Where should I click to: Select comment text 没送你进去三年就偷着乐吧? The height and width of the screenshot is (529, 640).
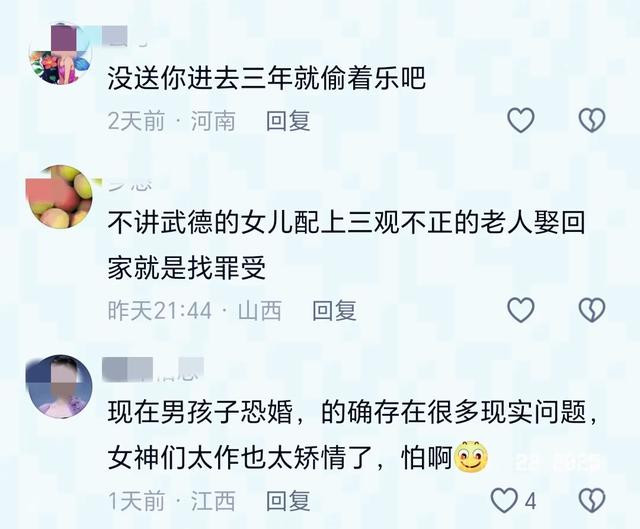(x=267, y=78)
